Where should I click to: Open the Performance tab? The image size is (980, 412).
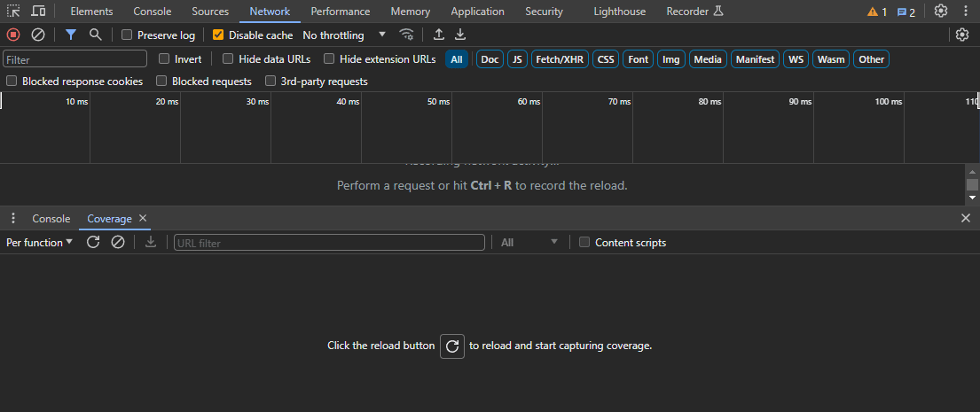340,12
